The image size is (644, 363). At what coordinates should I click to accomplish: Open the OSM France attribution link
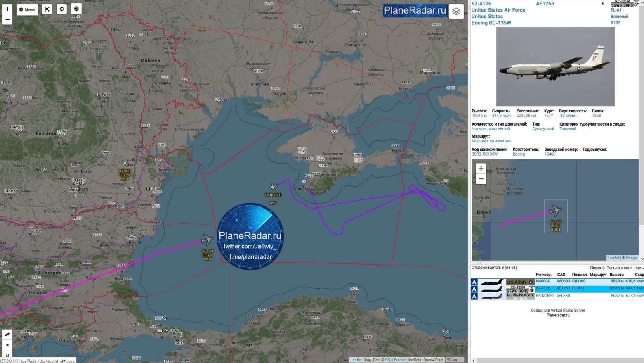click(395, 360)
